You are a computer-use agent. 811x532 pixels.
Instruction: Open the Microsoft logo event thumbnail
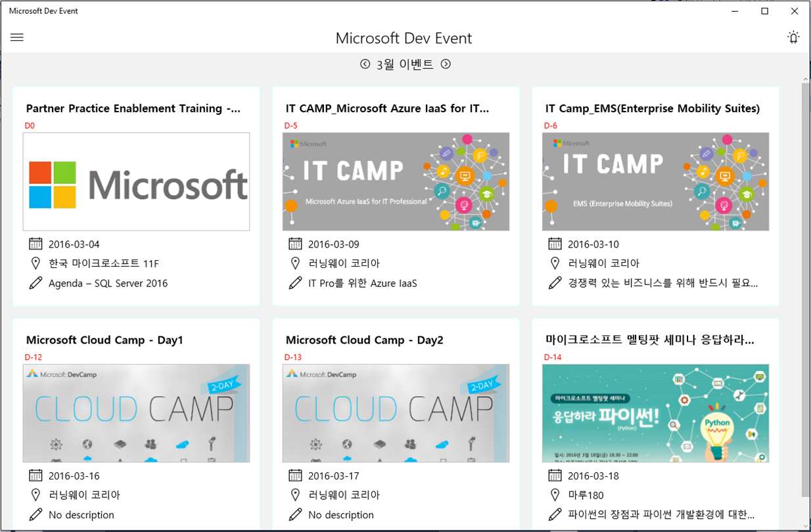pyautogui.click(x=136, y=182)
